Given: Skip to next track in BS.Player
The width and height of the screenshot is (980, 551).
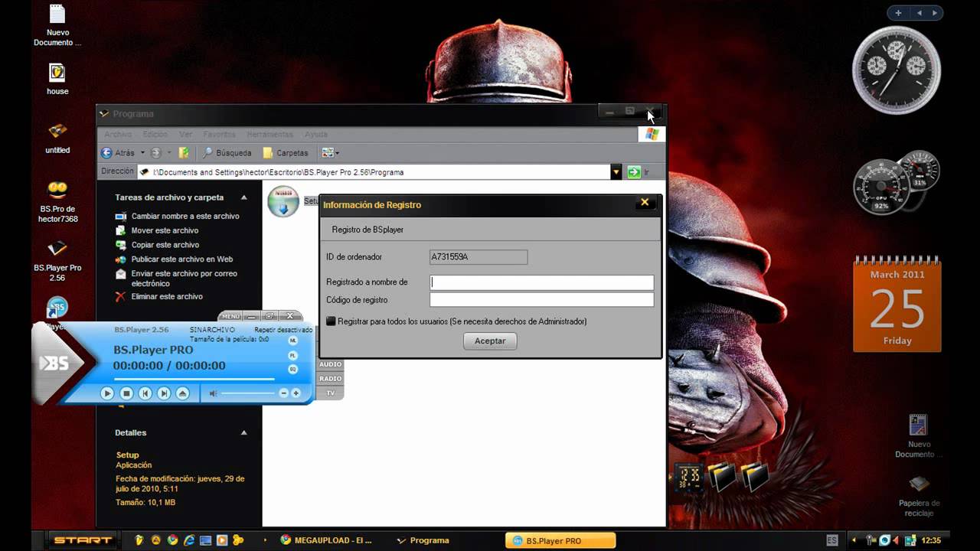Looking at the screenshot, I should coord(164,393).
